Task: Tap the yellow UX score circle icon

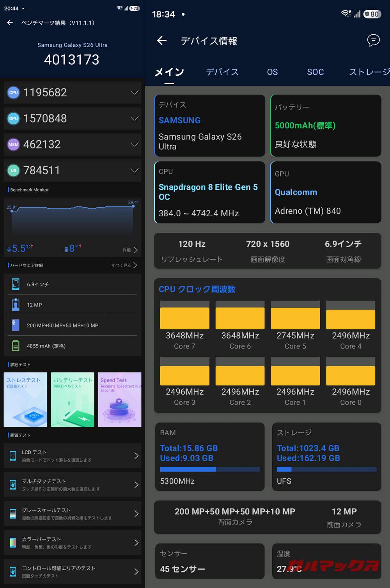Action: point(13,170)
